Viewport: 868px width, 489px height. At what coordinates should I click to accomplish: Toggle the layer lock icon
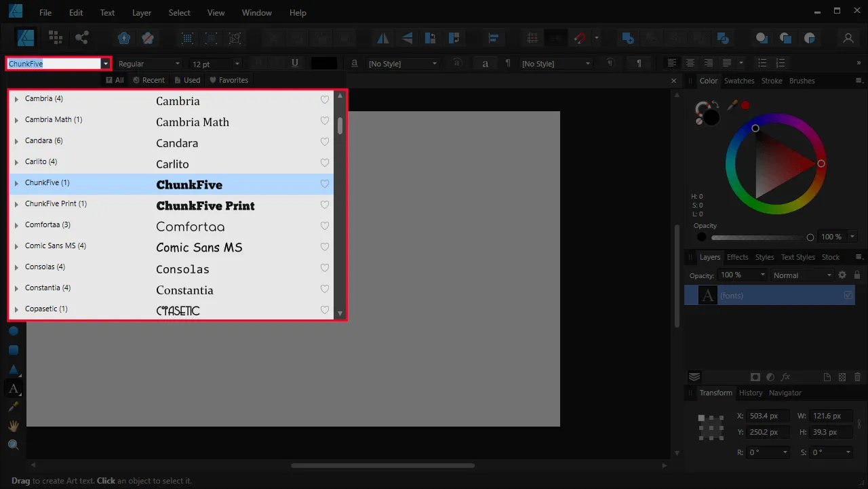[x=857, y=275]
